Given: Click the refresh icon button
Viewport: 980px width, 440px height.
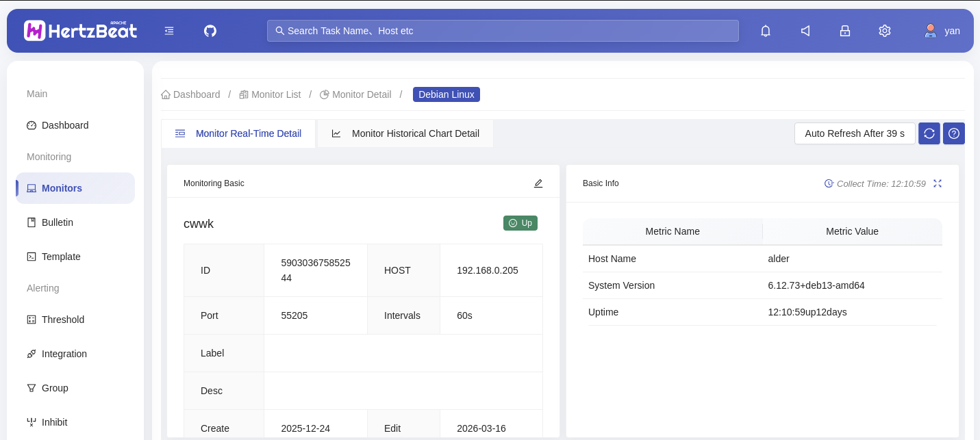Looking at the screenshot, I should click(x=929, y=133).
